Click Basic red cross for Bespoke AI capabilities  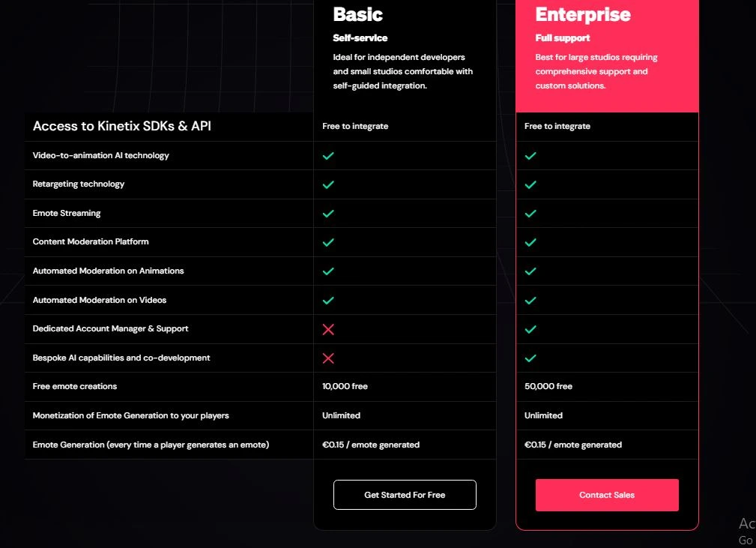328,358
